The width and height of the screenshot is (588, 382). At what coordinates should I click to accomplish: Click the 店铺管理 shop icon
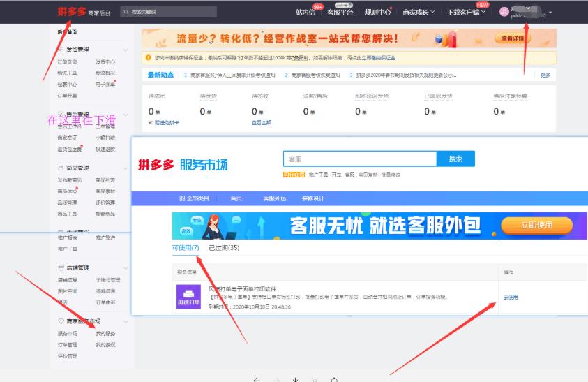pyautogui.click(x=61, y=267)
